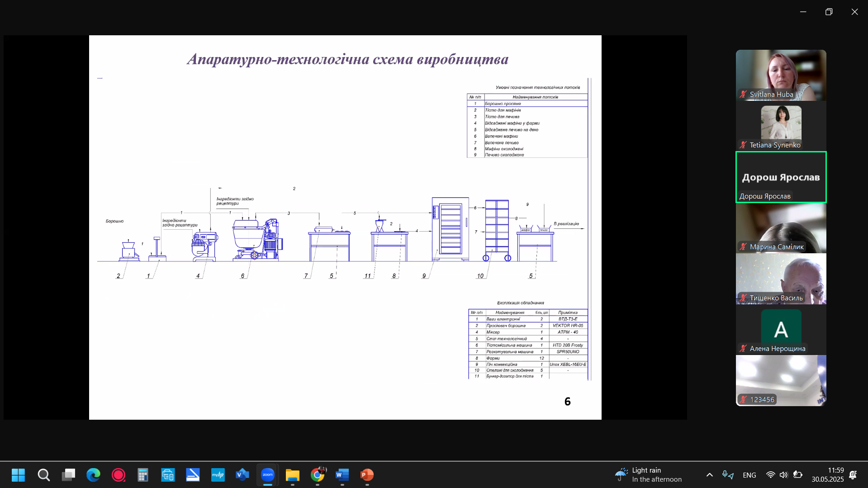Restore down the Zoom meeting window
Image resolution: width=868 pixels, height=488 pixels.
click(x=829, y=12)
